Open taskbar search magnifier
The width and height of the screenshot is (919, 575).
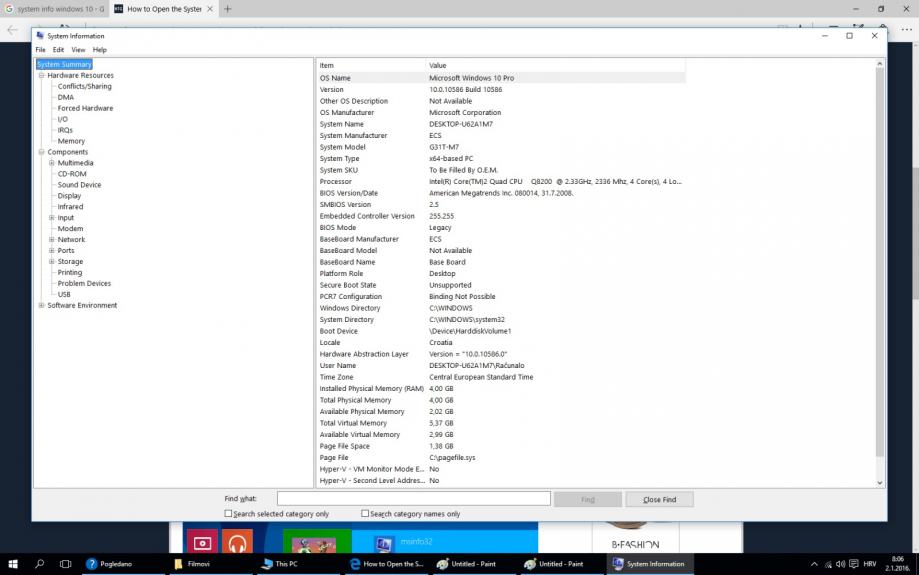pos(39,564)
